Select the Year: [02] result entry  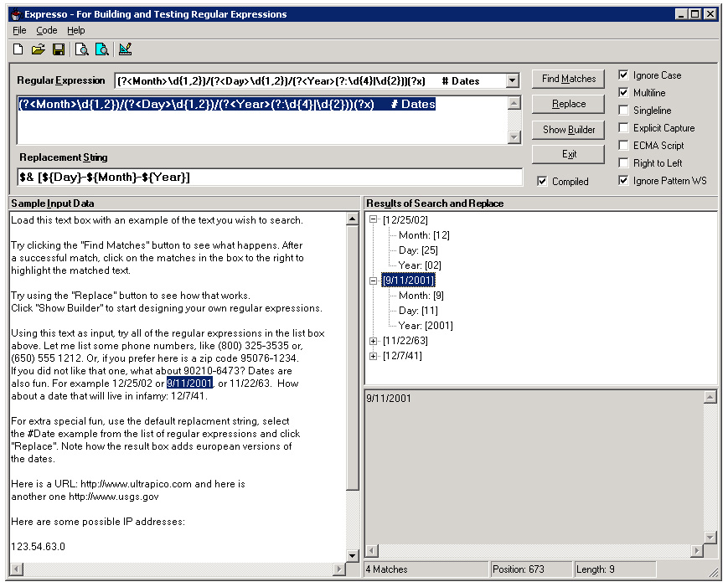pyautogui.click(x=420, y=265)
